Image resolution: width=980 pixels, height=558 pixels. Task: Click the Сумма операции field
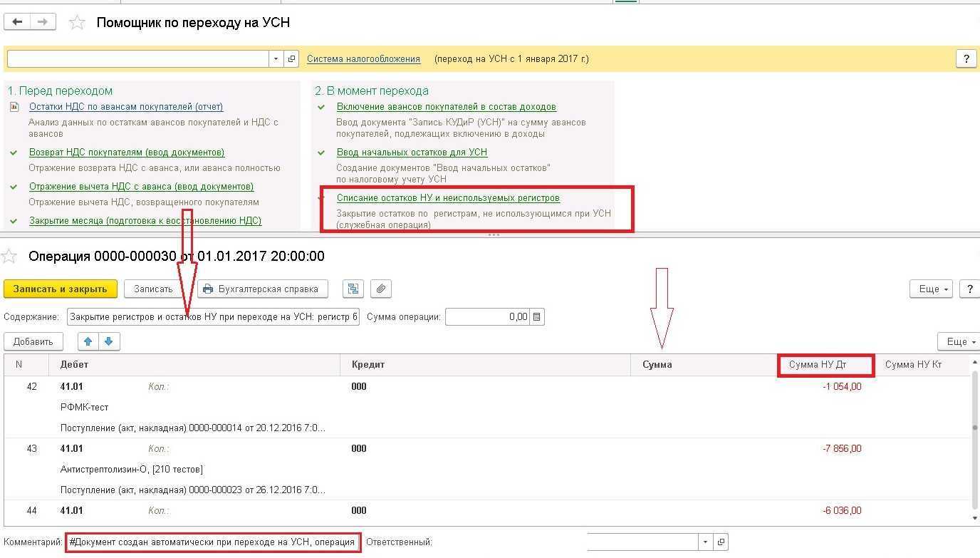(488, 316)
